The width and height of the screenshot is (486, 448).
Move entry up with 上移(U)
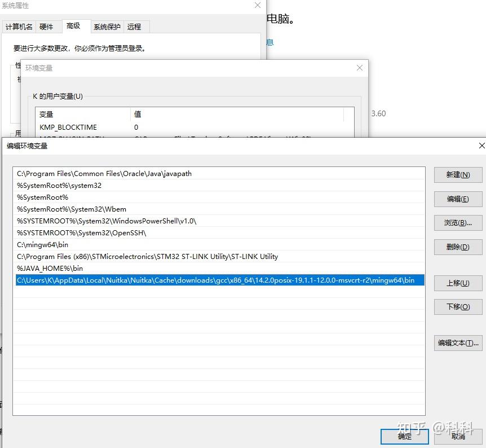point(457,283)
